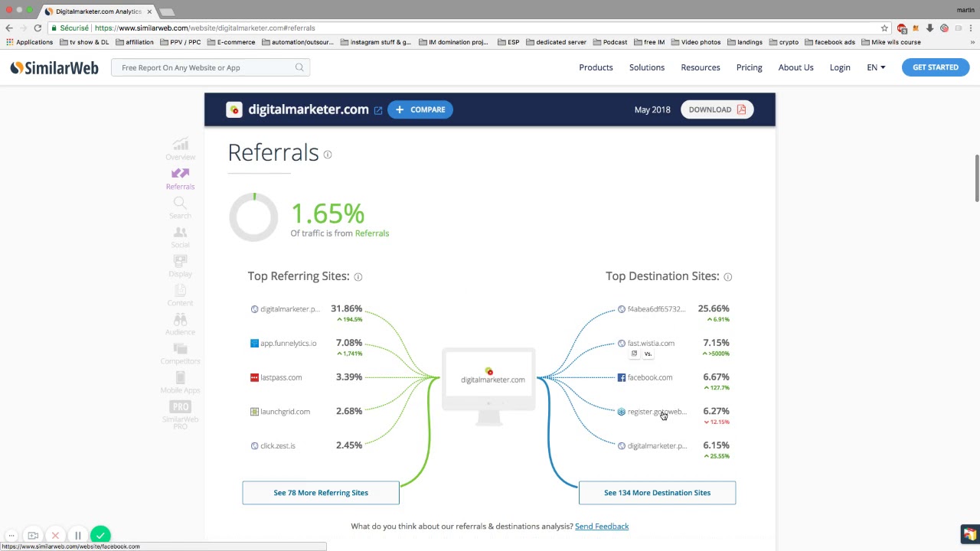Open digitalmarketer.com external link icon

[378, 110]
